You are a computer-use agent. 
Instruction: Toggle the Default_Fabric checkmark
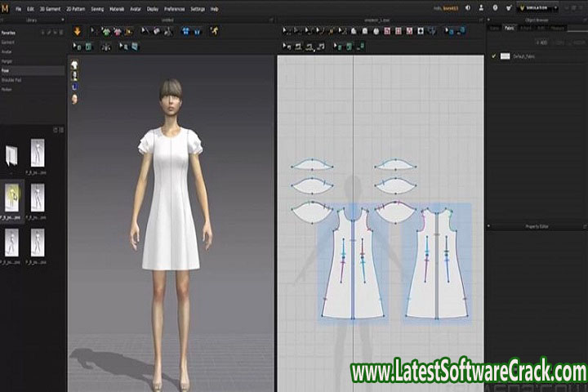coord(493,56)
